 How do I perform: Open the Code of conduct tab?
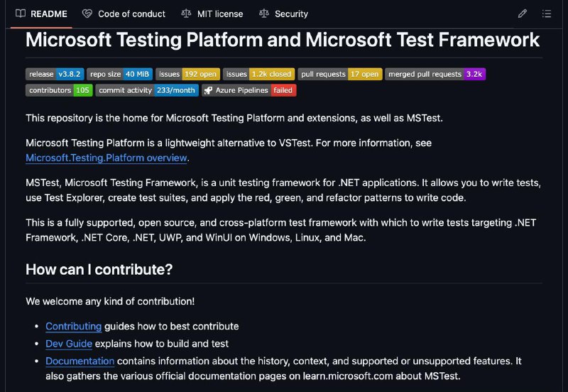(124, 13)
